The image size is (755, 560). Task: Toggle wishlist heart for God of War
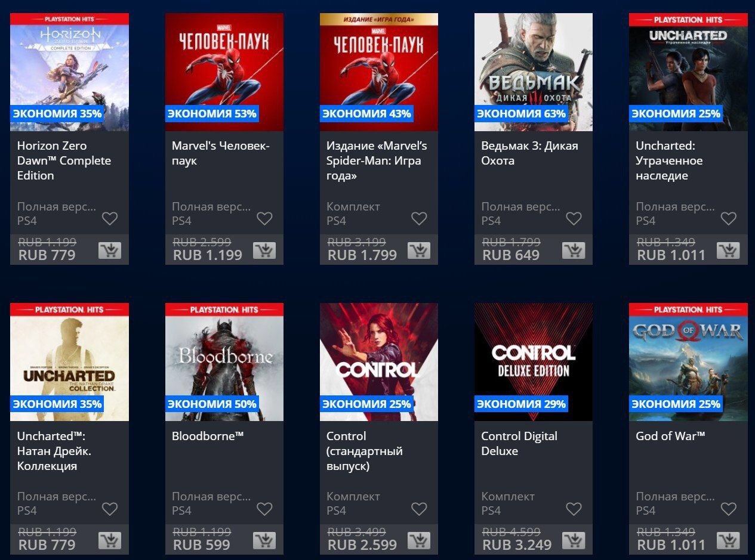[728, 509]
